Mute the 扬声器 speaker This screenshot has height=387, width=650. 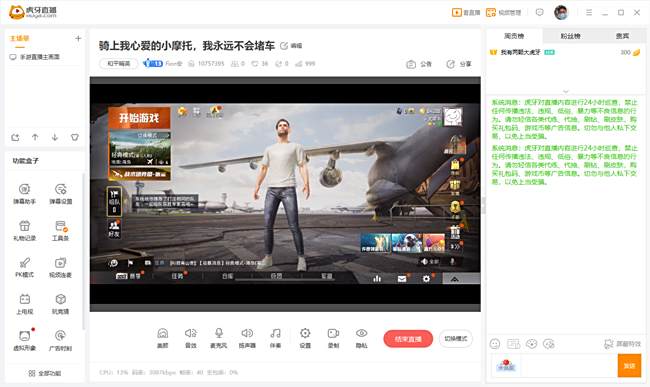(x=247, y=338)
